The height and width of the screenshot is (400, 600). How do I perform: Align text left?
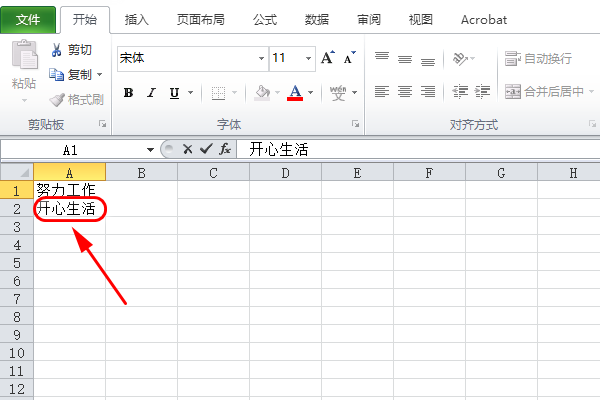tap(382, 91)
